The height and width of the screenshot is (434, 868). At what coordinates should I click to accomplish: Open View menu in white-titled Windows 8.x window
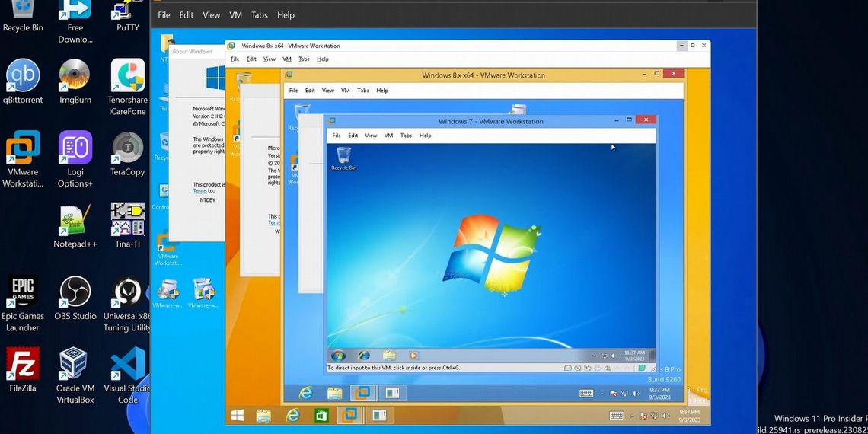[x=270, y=59]
